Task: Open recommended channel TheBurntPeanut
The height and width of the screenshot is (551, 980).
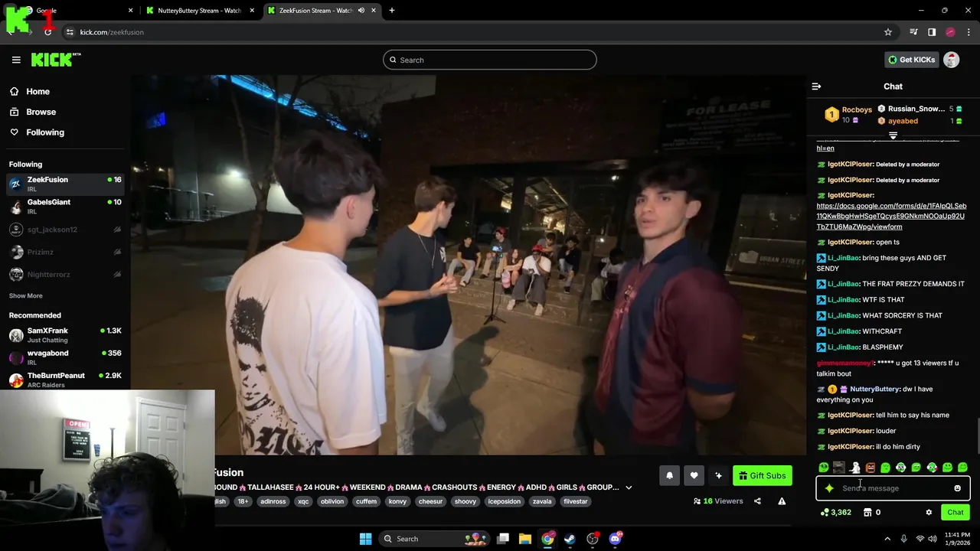Action: pyautogui.click(x=65, y=380)
